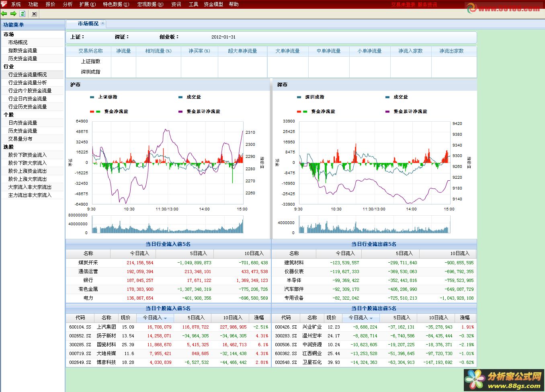Open the 分析 menu
Screen dimensions: 545x392
click(x=68, y=4)
